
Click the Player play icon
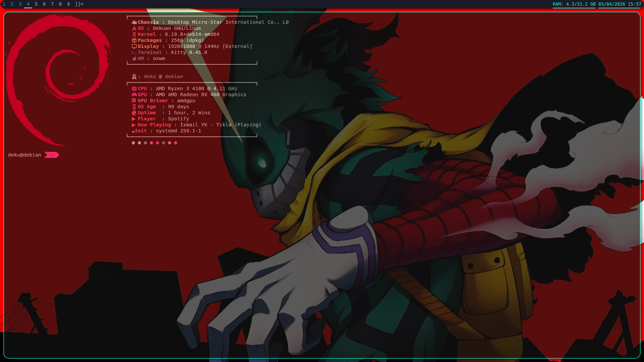point(134,119)
